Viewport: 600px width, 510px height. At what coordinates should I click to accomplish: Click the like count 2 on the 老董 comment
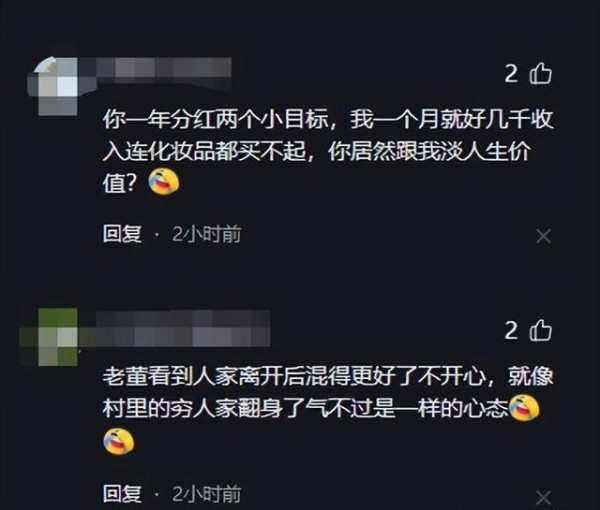511,330
